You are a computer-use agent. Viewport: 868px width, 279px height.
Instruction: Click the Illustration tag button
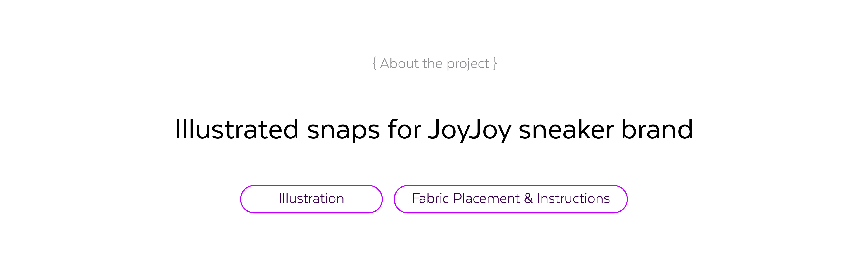tap(311, 199)
